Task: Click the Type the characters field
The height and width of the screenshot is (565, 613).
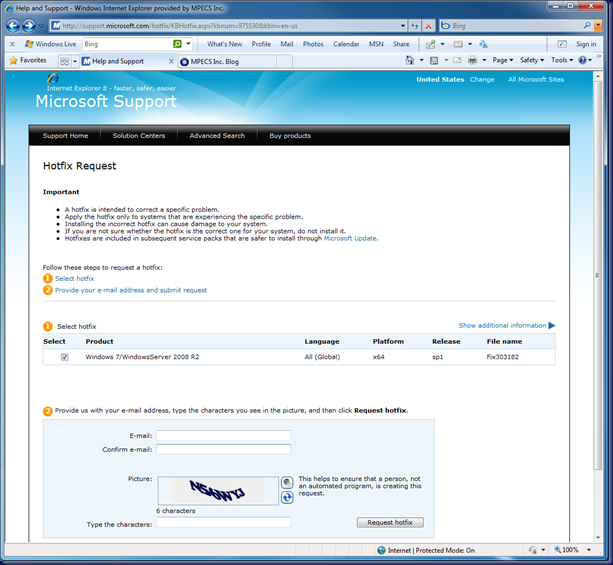Action: pyautogui.click(x=224, y=522)
